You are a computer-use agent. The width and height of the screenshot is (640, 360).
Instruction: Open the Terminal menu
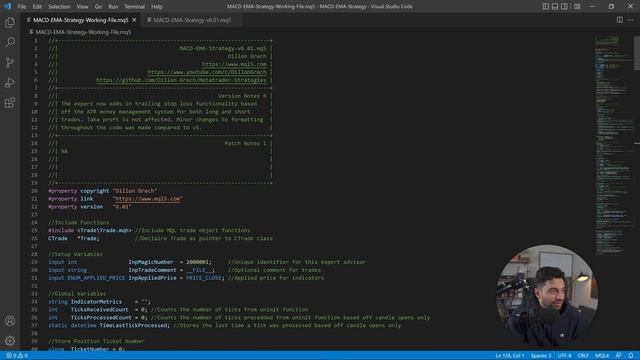tap(134, 7)
